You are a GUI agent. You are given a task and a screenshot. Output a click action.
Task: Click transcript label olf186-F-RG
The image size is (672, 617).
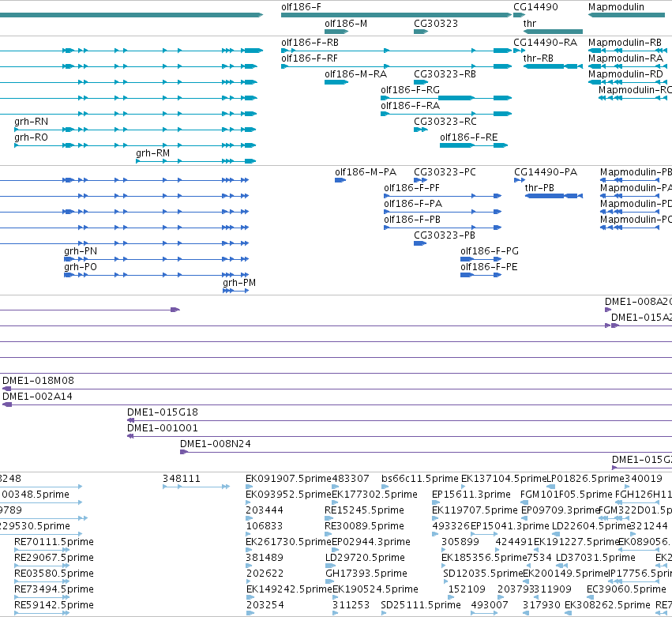click(x=410, y=90)
